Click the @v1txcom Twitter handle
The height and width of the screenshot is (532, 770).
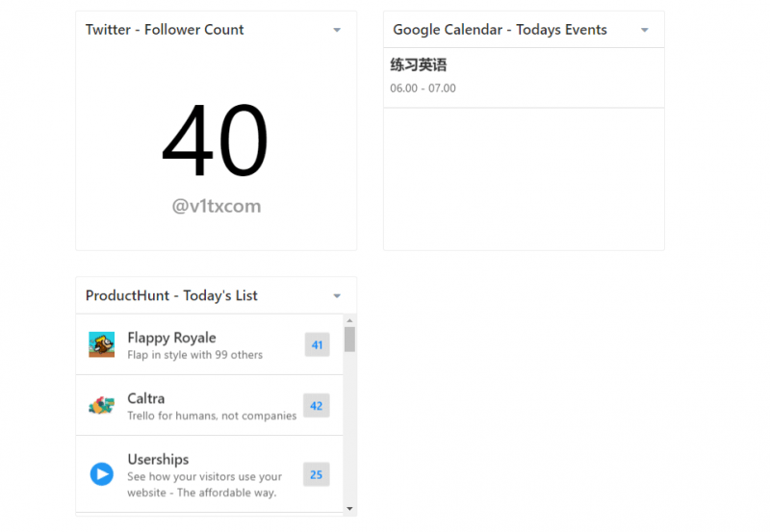tap(216, 206)
